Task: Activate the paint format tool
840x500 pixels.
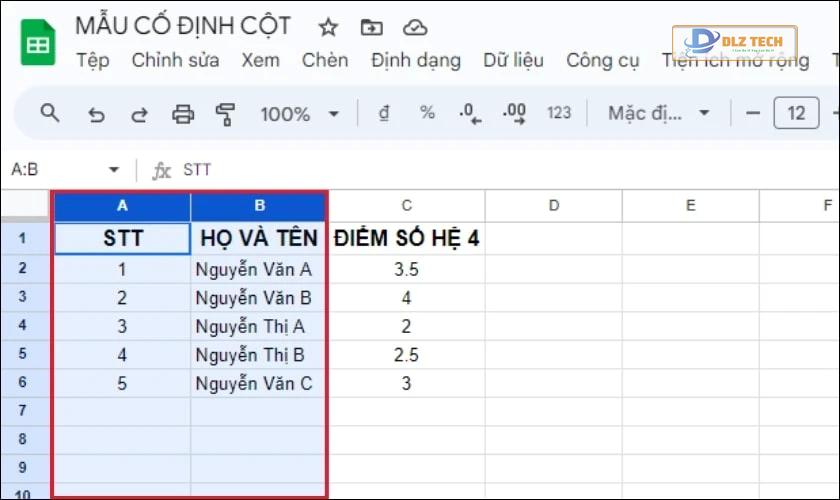Action: [226, 114]
